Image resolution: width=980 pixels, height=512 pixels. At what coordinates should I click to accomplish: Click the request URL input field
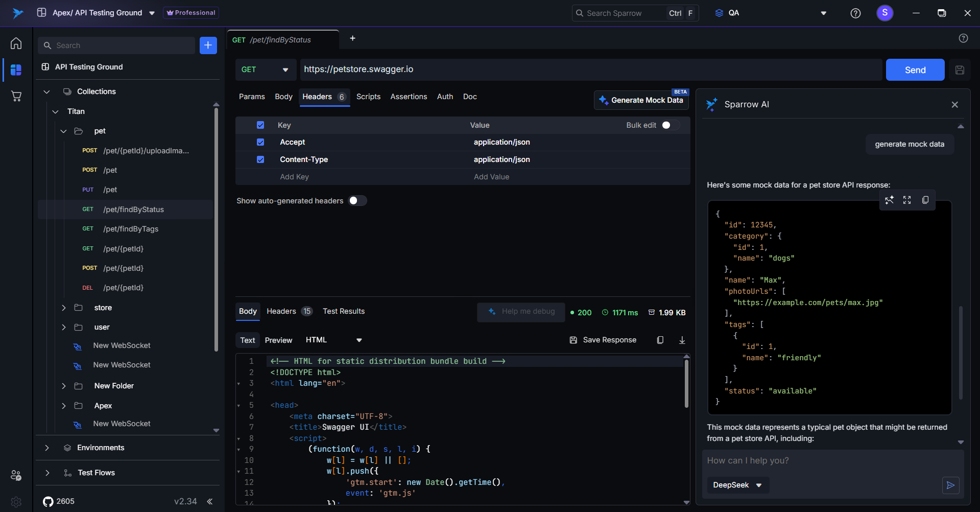click(590, 69)
